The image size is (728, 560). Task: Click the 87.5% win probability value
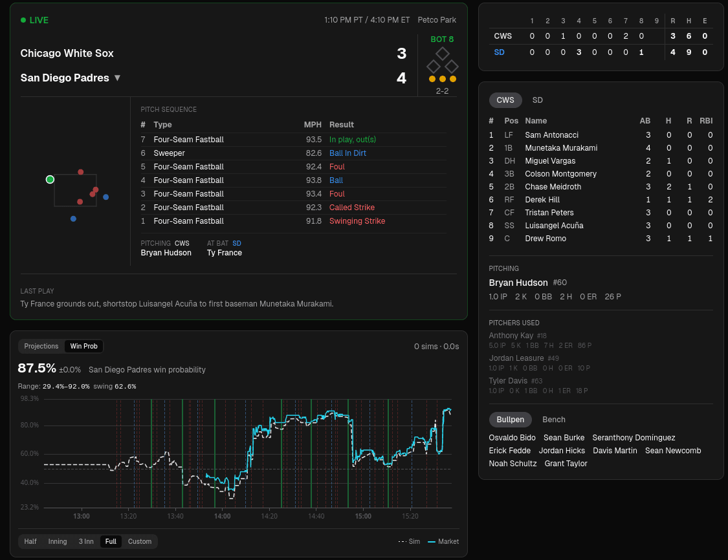tap(37, 369)
